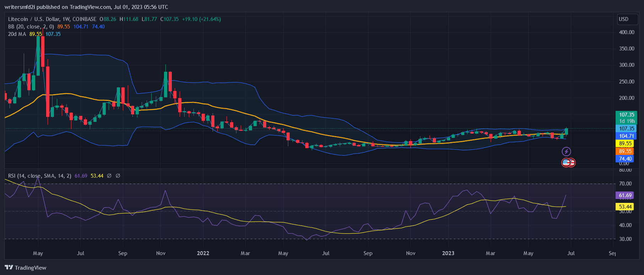644x275 pixels.
Task: Select the BB (20, close, 2, 0) indicator legend
Action: coord(31,27)
